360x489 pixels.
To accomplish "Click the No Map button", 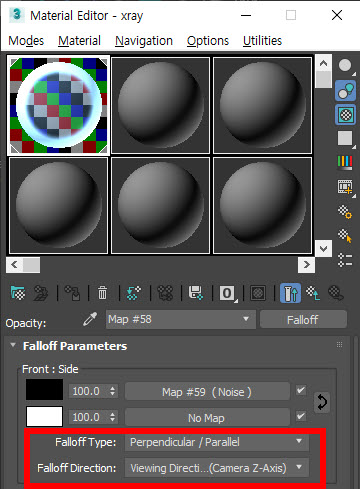I will [207, 418].
